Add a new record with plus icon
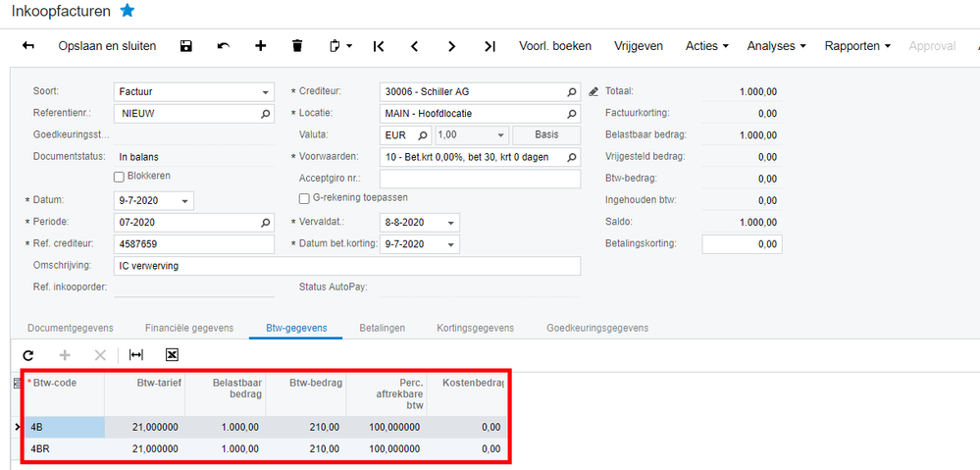 [261, 46]
